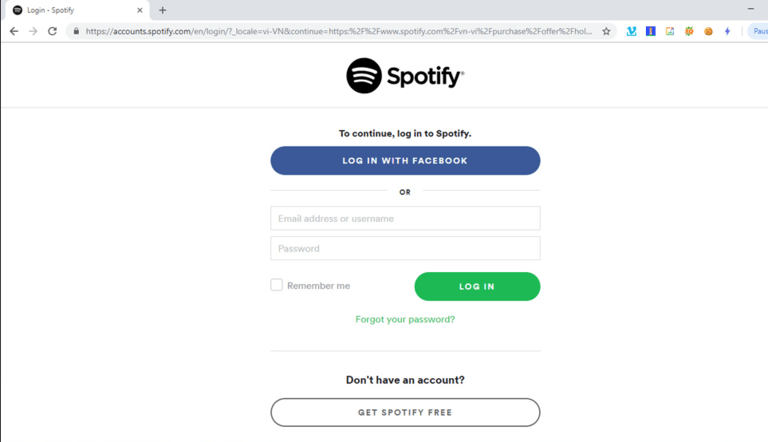This screenshot has height=442, width=768.
Task: Go back to the previous page
Action: coord(14,31)
